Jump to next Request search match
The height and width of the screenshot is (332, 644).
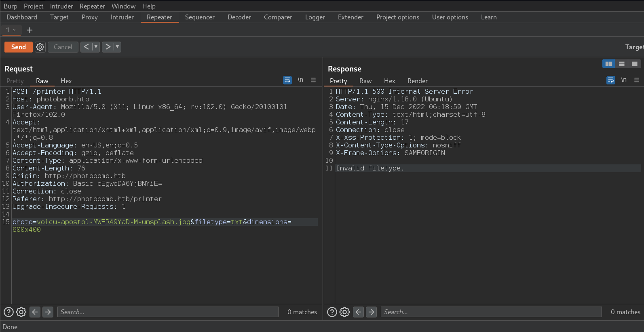[48, 312]
